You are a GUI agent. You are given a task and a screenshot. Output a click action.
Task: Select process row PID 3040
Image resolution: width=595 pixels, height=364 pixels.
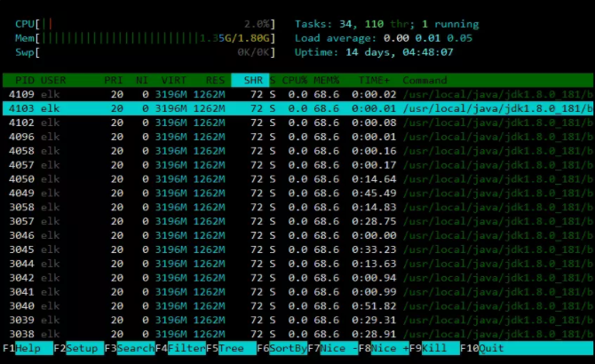pyautogui.click(x=297, y=305)
